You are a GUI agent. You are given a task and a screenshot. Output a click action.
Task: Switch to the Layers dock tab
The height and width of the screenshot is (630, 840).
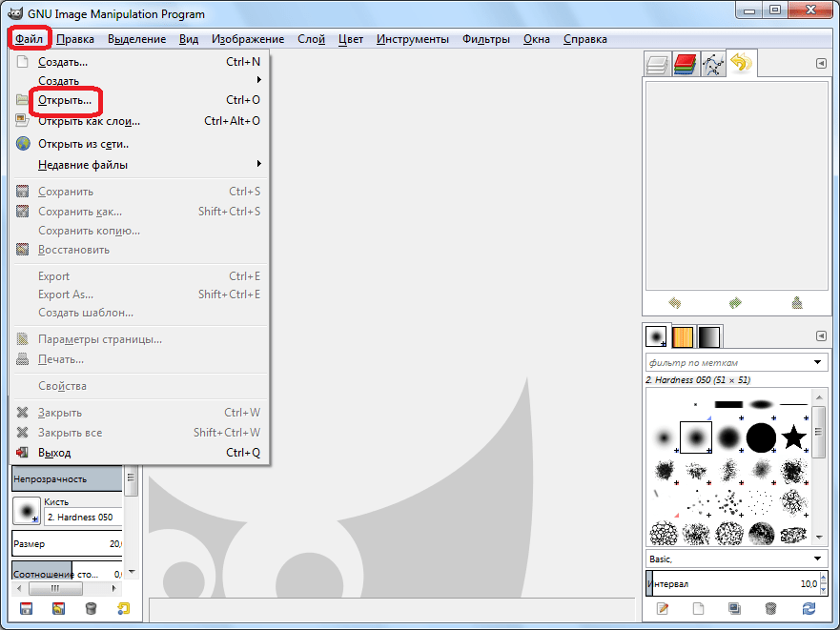[x=657, y=65]
